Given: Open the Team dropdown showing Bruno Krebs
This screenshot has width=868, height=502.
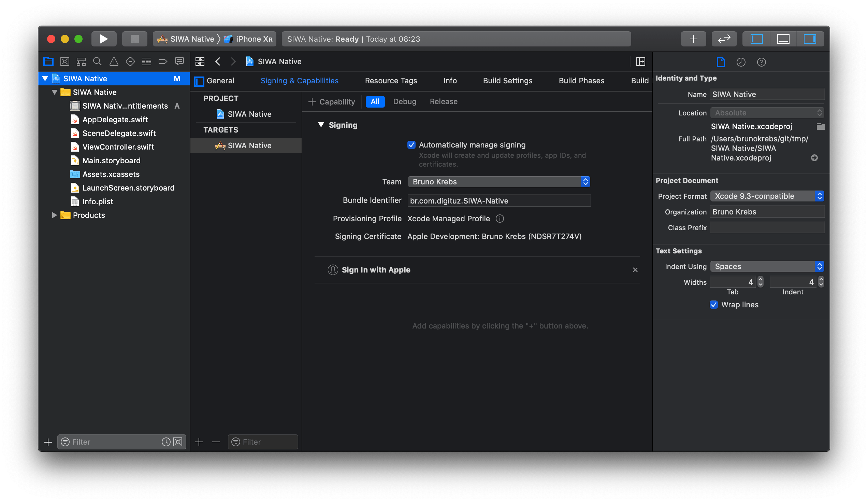Looking at the screenshot, I should coord(498,182).
